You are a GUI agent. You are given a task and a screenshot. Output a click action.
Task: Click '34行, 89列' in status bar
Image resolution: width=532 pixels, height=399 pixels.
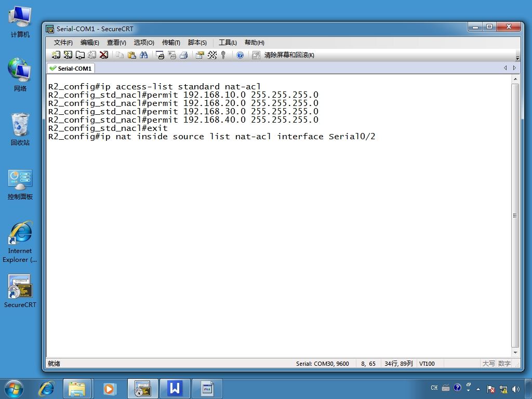point(398,363)
